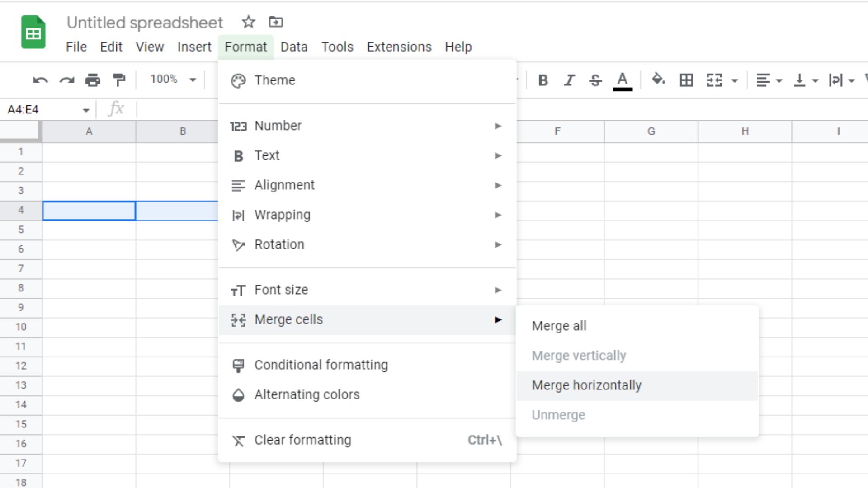Expand the Alignment submenu arrow
The image size is (868, 488).
pos(497,185)
